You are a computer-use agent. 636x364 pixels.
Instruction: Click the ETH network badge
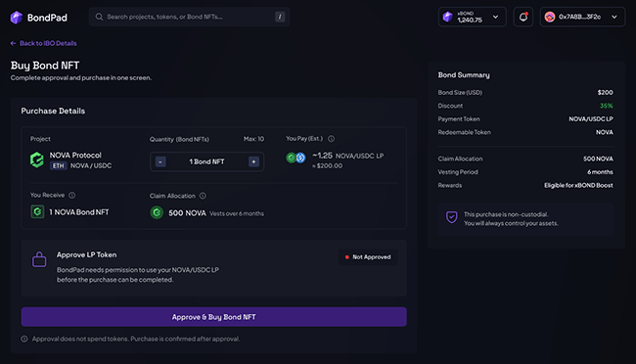click(58, 165)
